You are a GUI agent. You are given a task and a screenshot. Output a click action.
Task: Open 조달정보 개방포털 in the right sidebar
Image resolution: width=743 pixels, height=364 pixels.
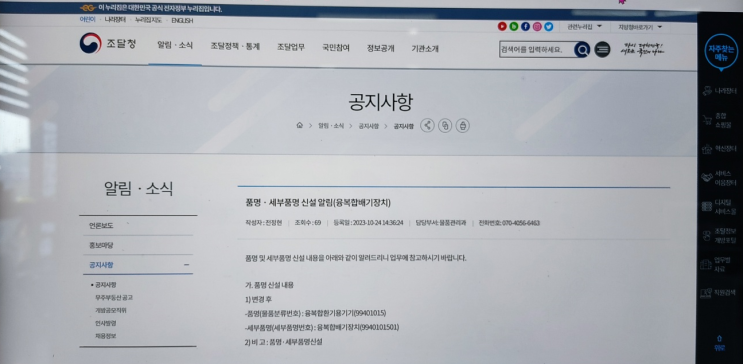pyautogui.click(x=719, y=236)
